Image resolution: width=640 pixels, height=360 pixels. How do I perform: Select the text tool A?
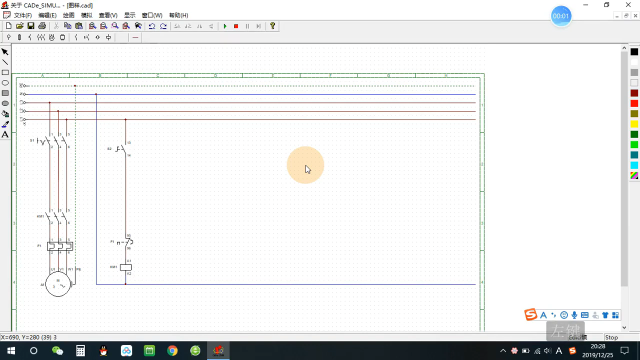pyautogui.click(x=5, y=134)
